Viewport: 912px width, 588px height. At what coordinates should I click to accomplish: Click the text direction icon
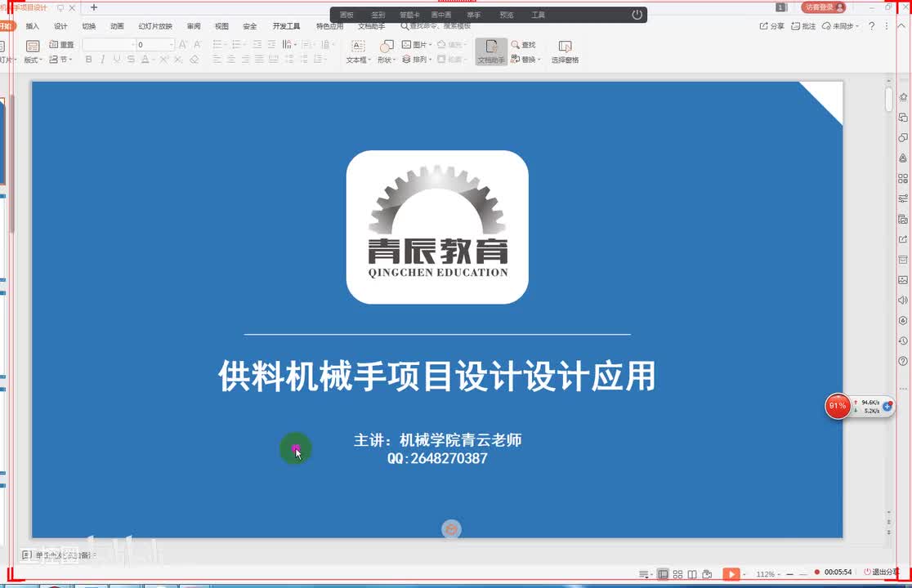coord(288,45)
